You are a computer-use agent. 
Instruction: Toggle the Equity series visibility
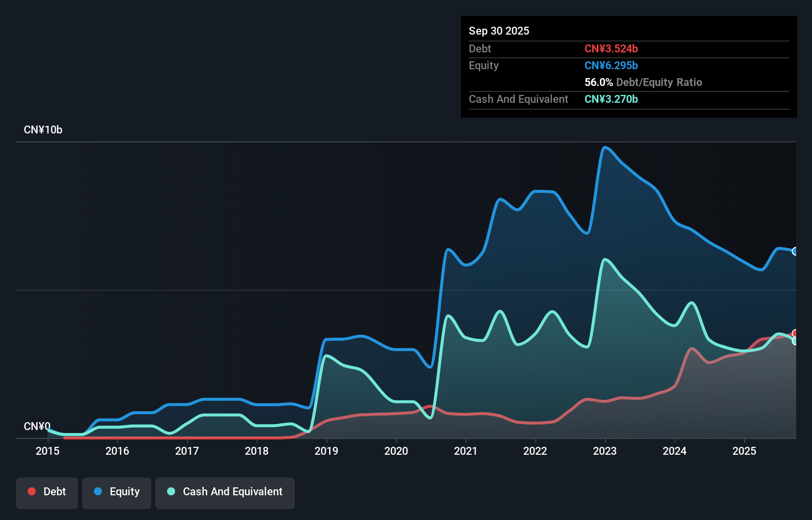tap(116, 492)
